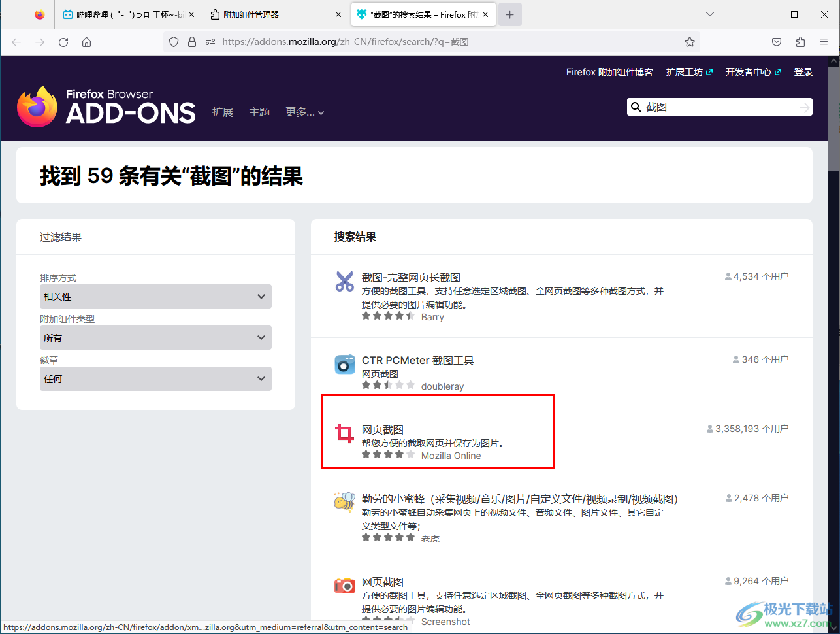The height and width of the screenshot is (634, 840).
Task: Click the star rating next to 老虎
Action: click(x=388, y=537)
